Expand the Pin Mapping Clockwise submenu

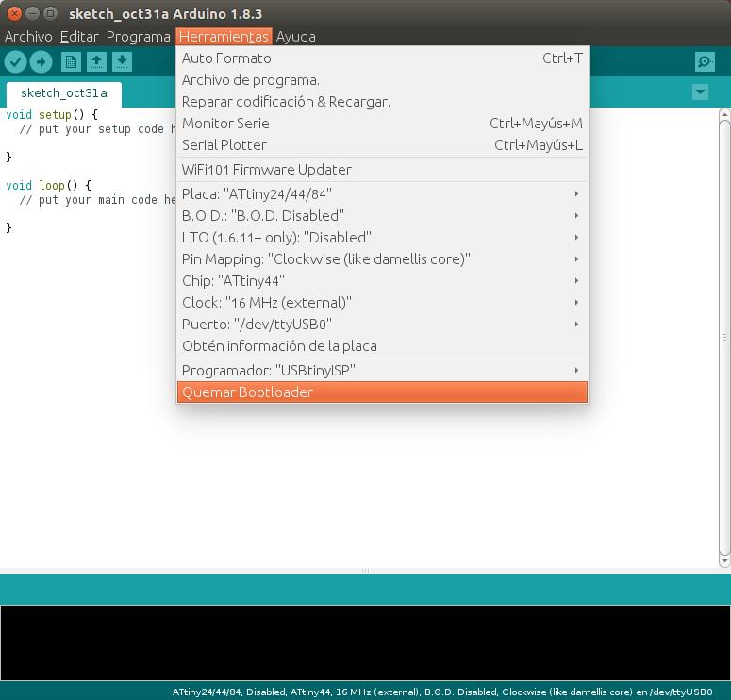[x=382, y=258]
